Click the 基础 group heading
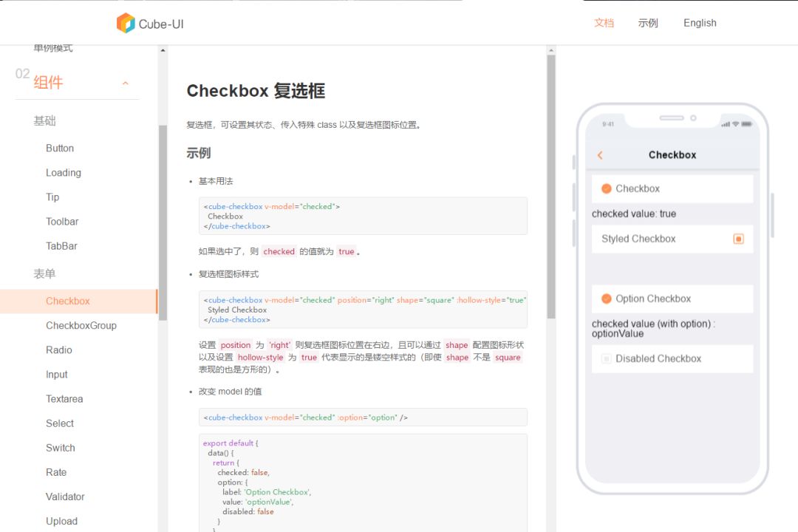The height and width of the screenshot is (532, 798). coord(44,120)
